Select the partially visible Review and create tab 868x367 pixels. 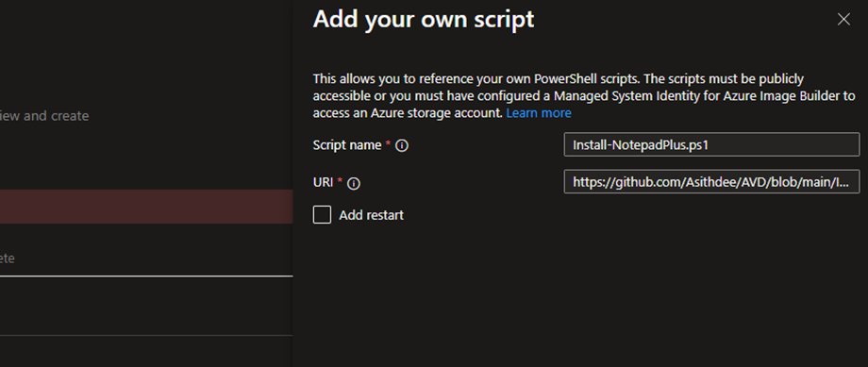(44, 116)
